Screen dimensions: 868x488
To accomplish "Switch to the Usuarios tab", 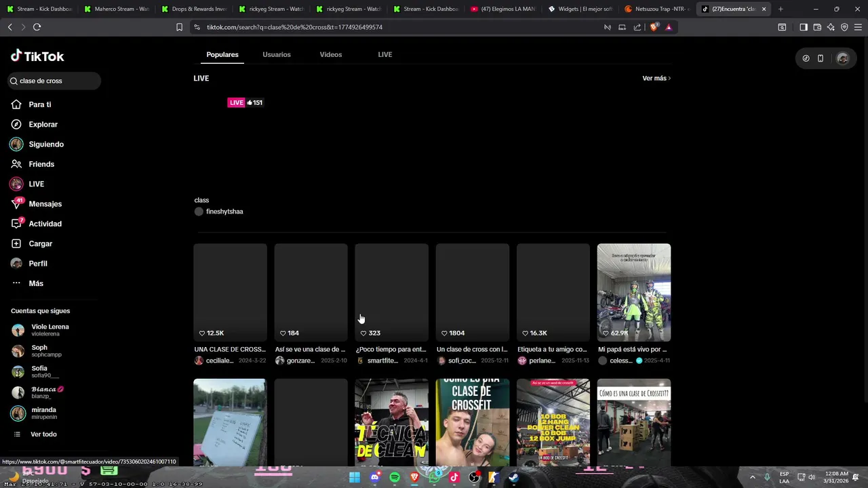I will pyautogui.click(x=277, y=54).
